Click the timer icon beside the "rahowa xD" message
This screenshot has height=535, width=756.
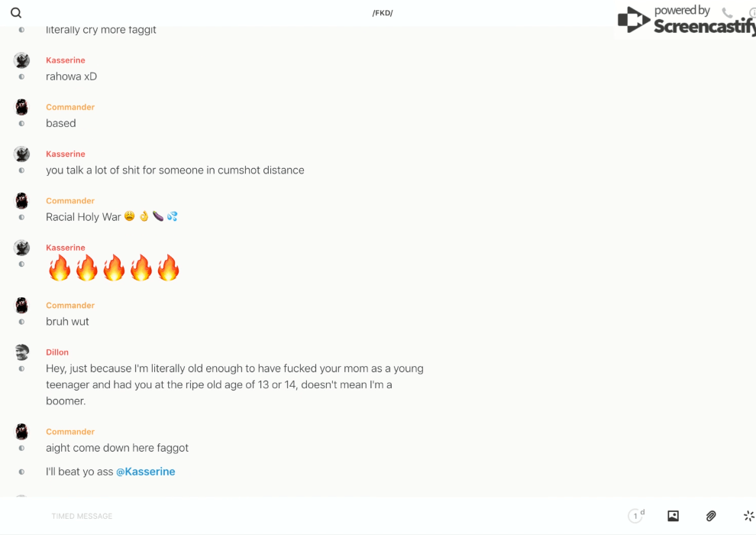tap(21, 76)
